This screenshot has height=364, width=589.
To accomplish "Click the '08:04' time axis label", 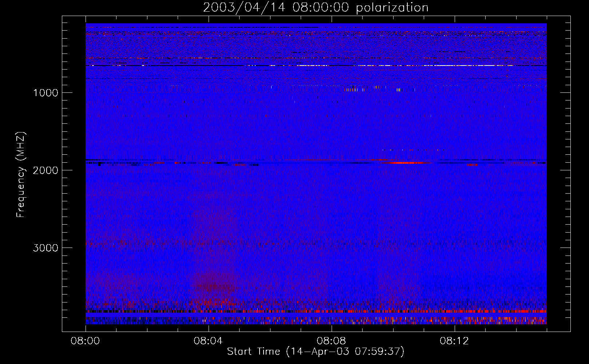I will 208,341.
